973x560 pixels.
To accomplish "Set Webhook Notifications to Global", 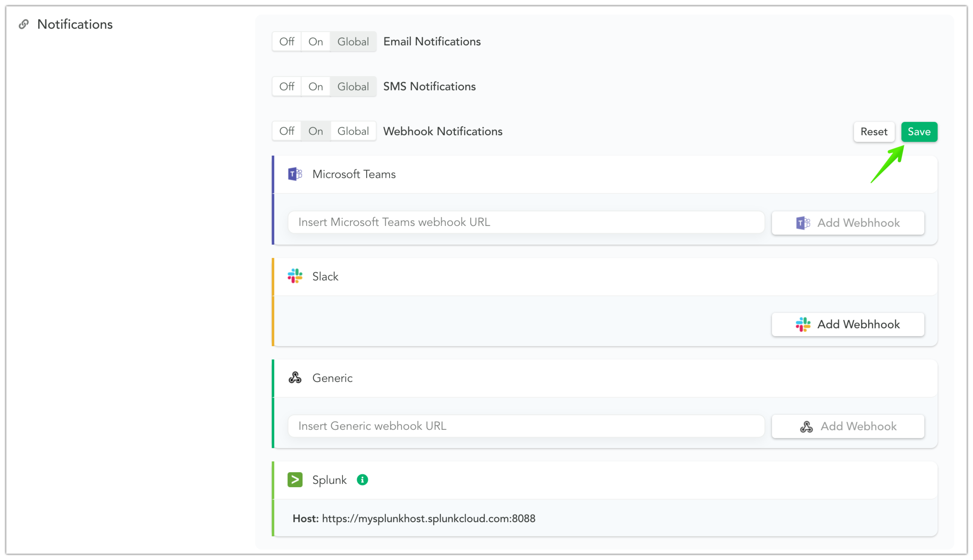I will tap(353, 131).
